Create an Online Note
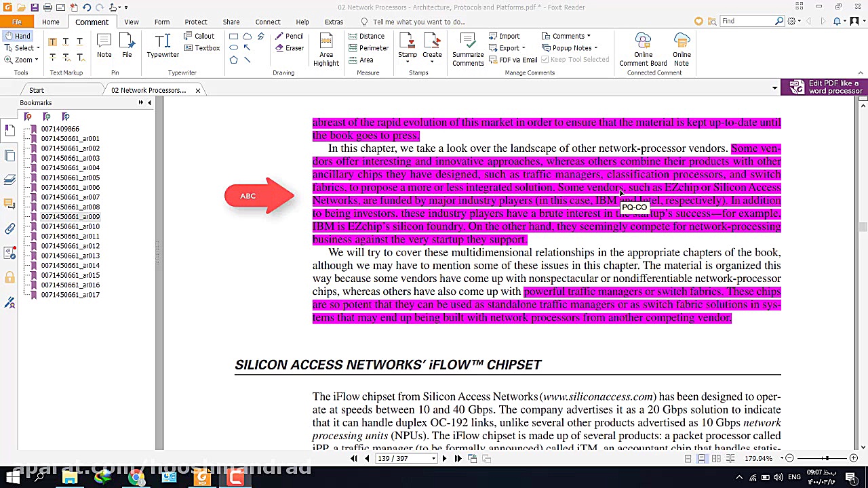Screen dimensions: 868x488 (x=682, y=49)
